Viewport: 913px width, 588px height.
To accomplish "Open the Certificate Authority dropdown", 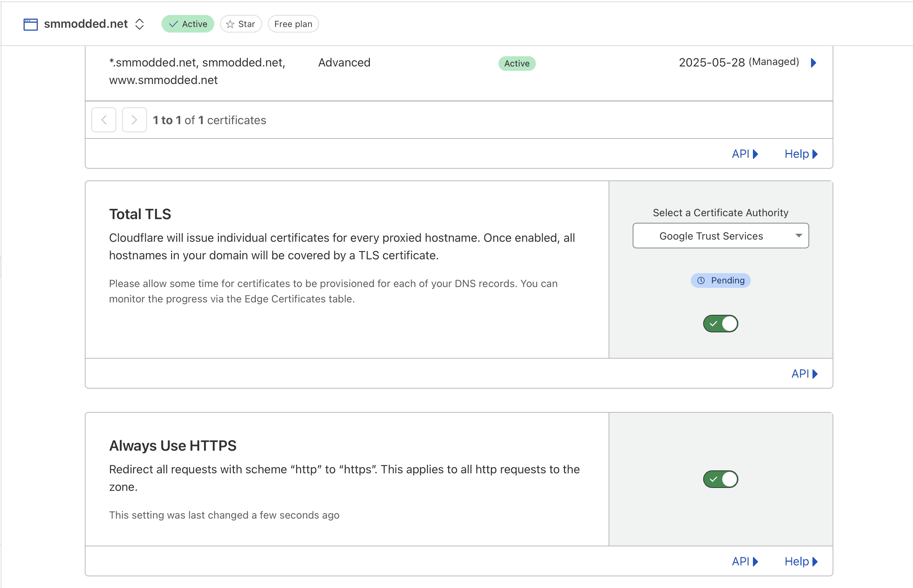I will point(720,236).
